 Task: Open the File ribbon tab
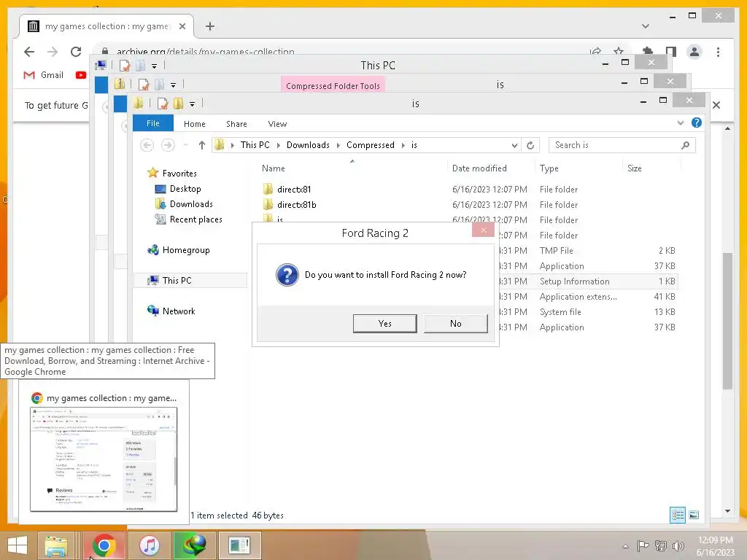click(153, 123)
